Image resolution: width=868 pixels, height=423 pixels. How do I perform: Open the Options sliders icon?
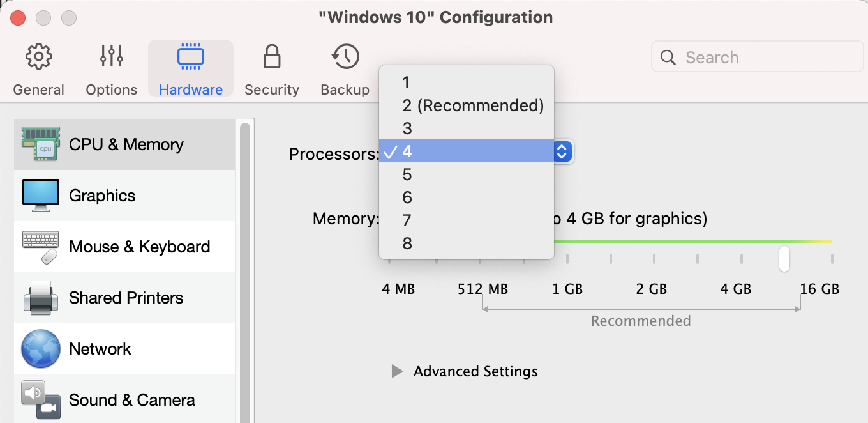click(112, 58)
